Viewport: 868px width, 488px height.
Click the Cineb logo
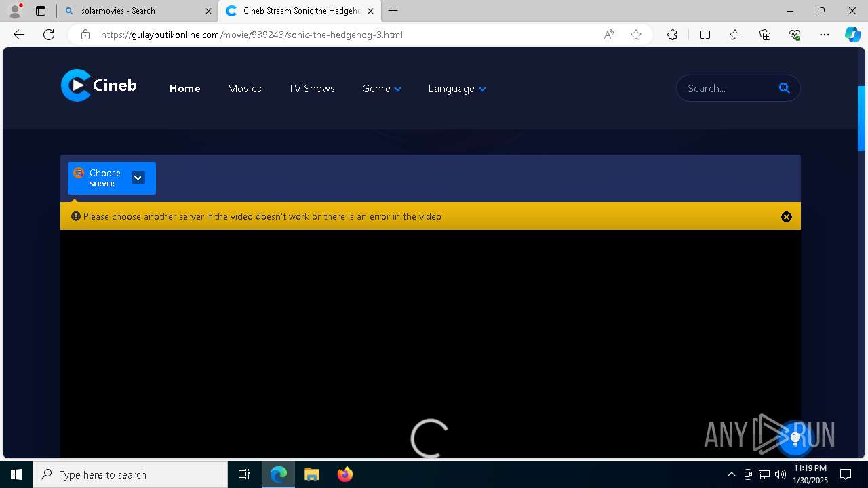(x=99, y=85)
